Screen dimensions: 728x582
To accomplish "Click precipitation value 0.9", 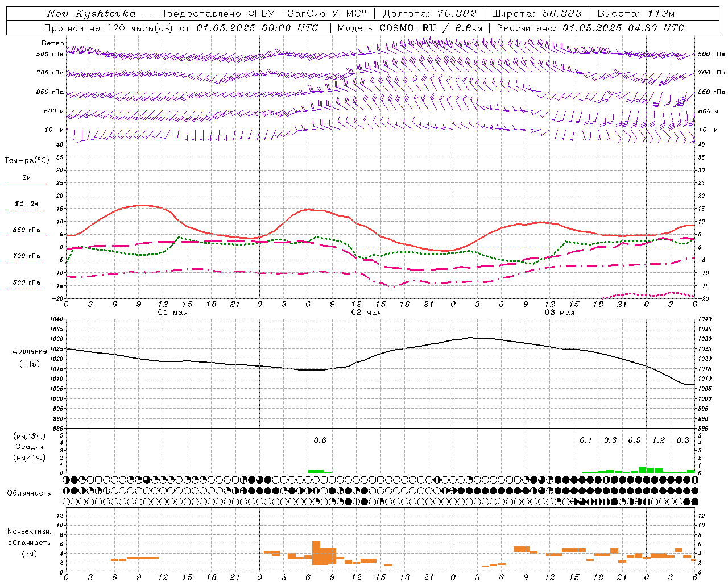I will click(x=634, y=440).
